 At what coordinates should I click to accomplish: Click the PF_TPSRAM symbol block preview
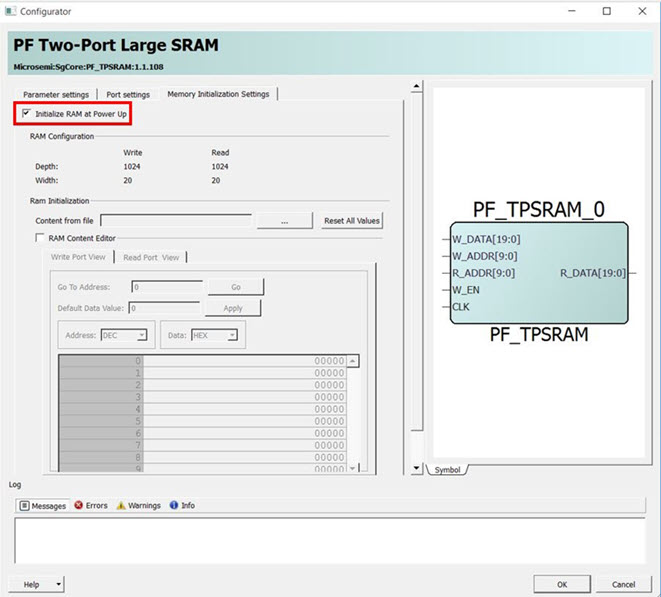point(538,273)
